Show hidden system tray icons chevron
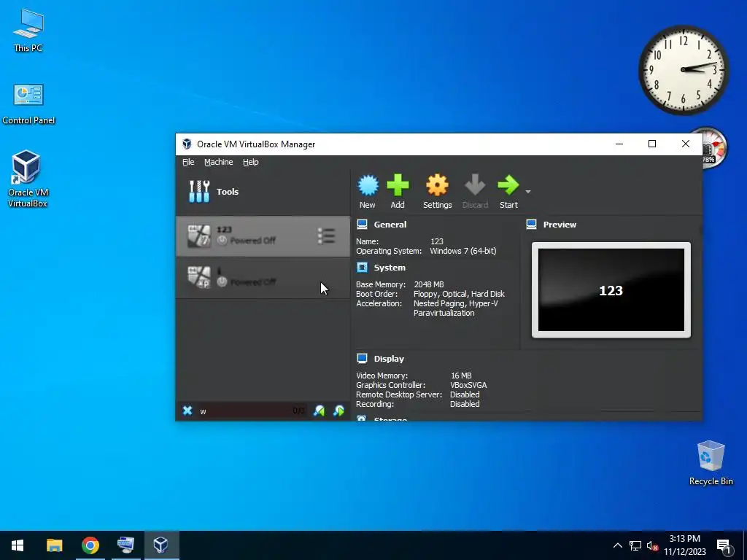The height and width of the screenshot is (560, 747). 617,545
